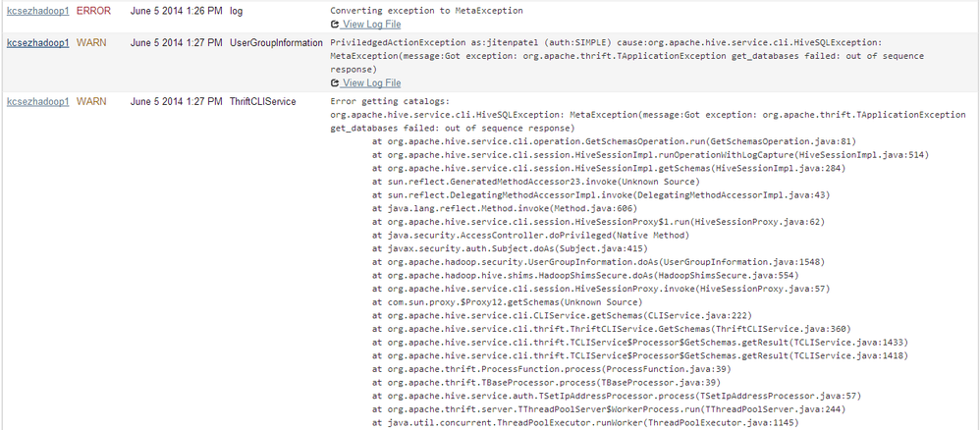Click View Log File under PriviledgedActionException message
The width and height of the screenshot is (980, 430).
pyautogui.click(x=371, y=82)
